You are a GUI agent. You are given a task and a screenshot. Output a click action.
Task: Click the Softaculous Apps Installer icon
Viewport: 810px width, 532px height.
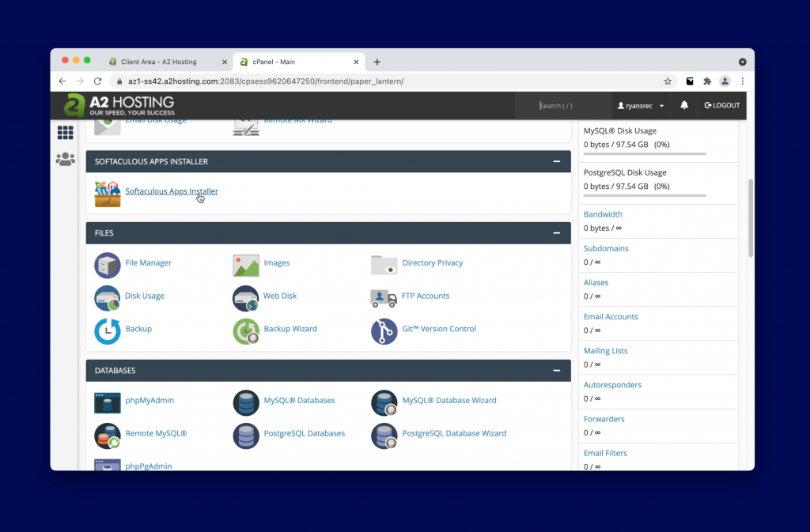108,193
